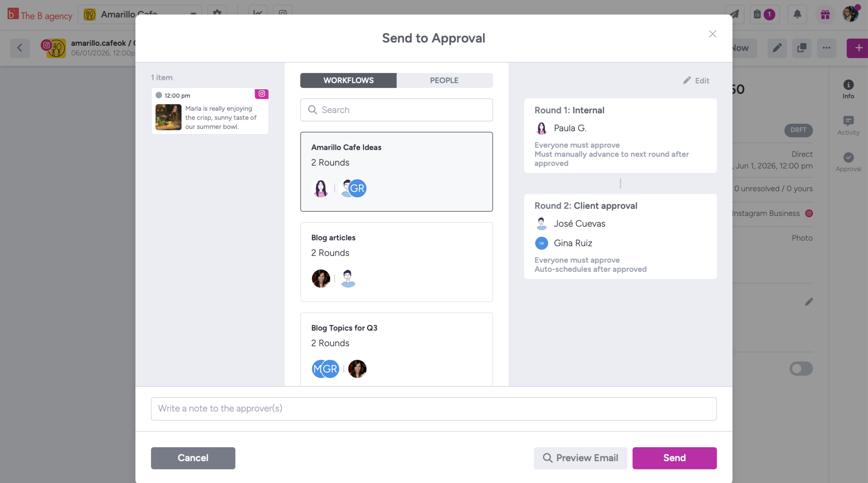
Task: Open the more options ellipsis menu
Action: pos(826,48)
